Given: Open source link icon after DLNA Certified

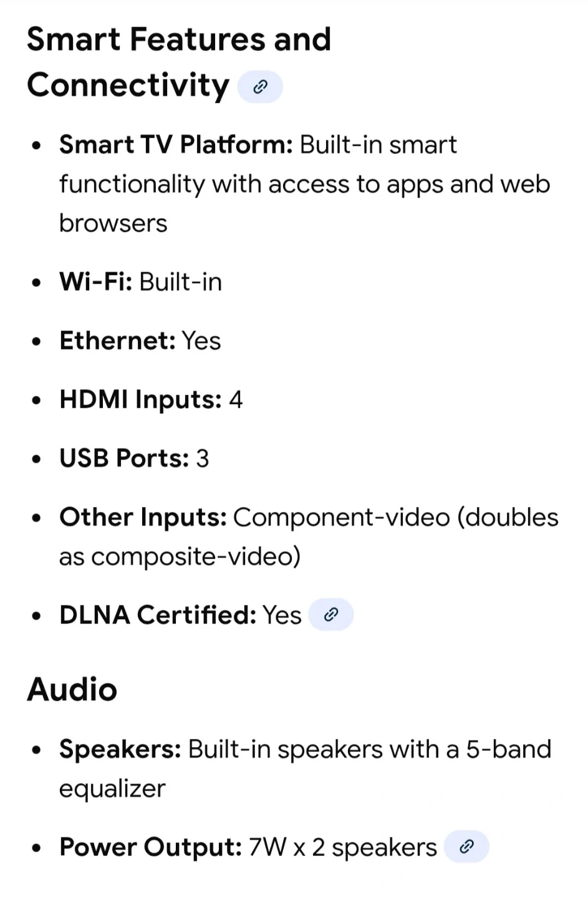Looking at the screenshot, I should click(331, 615).
